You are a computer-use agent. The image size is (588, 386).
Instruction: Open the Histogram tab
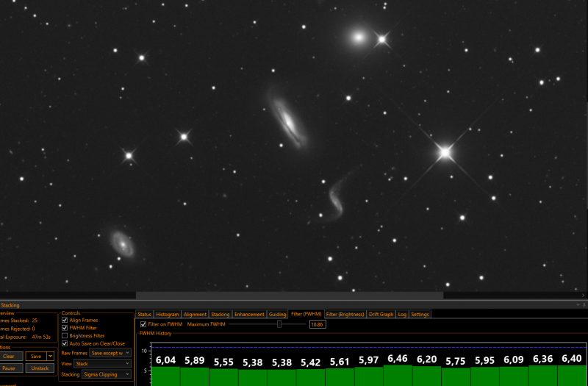pyautogui.click(x=168, y=315)
